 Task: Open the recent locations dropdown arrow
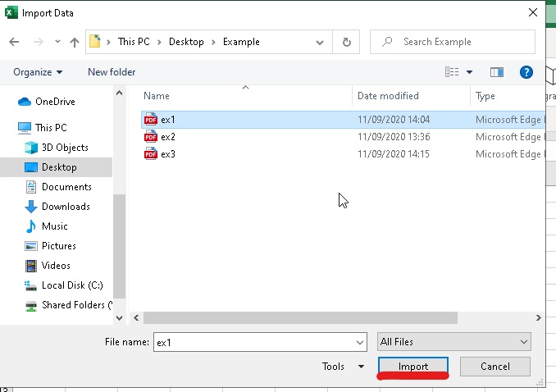tap(57, 42)
